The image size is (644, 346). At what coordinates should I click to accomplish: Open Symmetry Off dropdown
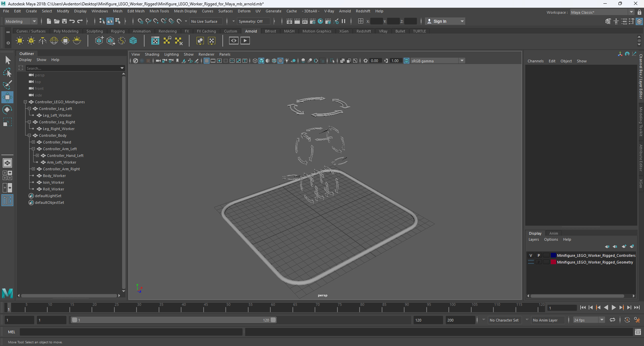(x=253, y=21)
